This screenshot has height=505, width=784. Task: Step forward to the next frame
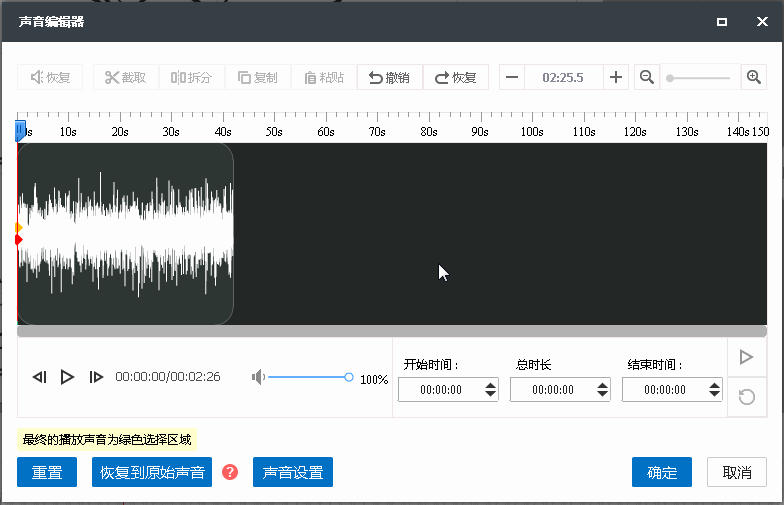coord(96,377)
